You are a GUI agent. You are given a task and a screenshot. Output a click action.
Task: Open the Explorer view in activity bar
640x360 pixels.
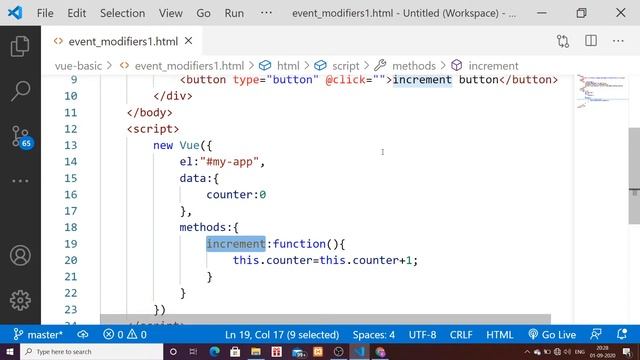(x=20, y=46)
